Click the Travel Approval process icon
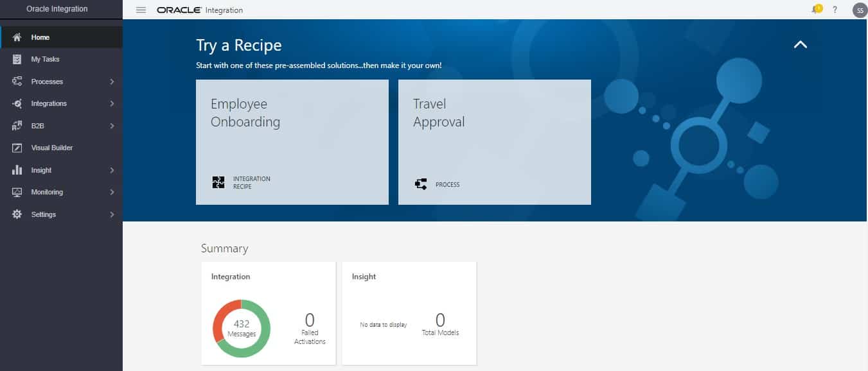Image resolution: width=868 pixels, height=371 pixels. 421,184
